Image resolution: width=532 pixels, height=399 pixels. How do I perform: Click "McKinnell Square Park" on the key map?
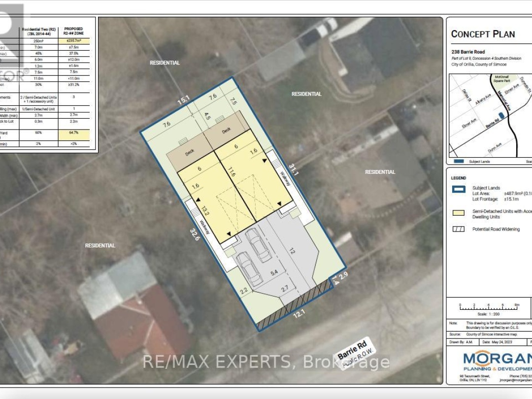501,79
